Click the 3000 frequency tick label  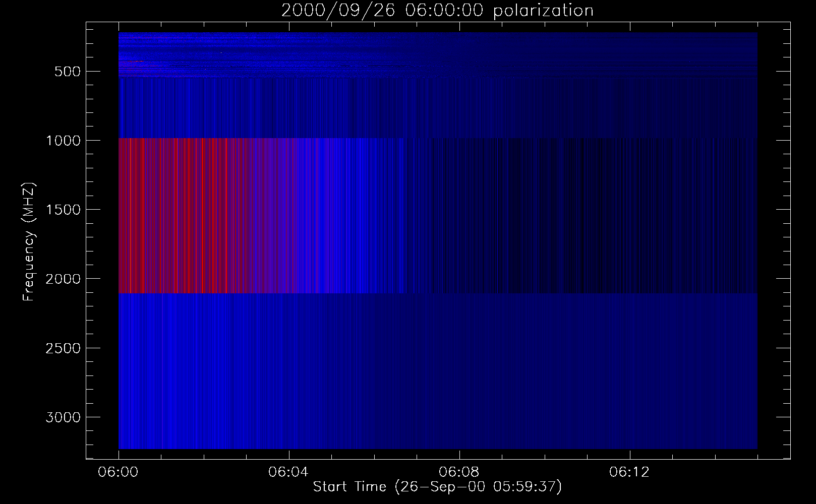coord(63,417)
